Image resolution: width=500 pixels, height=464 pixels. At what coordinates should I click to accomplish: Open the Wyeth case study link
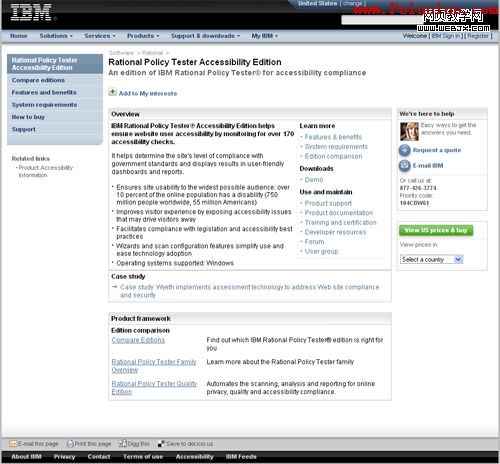point(249,291)
